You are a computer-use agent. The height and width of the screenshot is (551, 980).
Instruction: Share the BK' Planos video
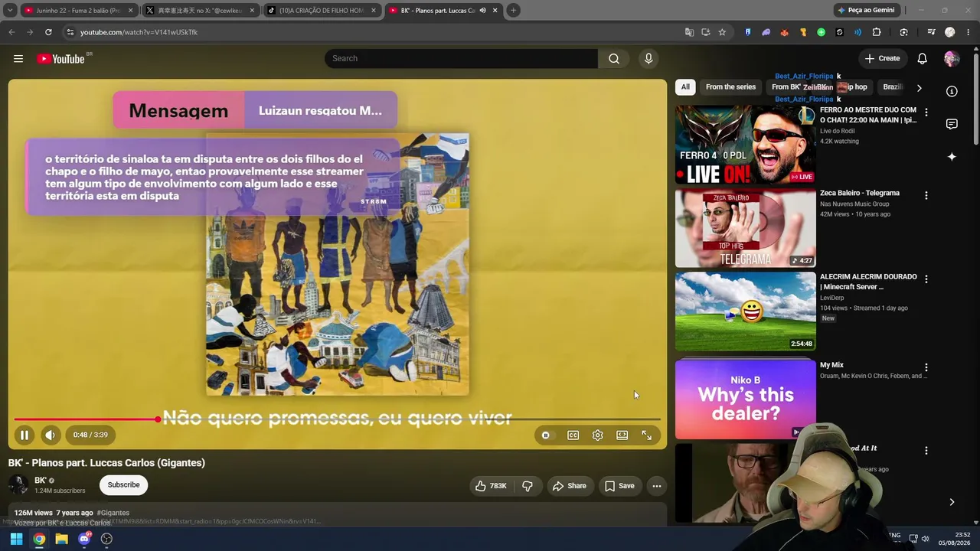tap(570, 486)
